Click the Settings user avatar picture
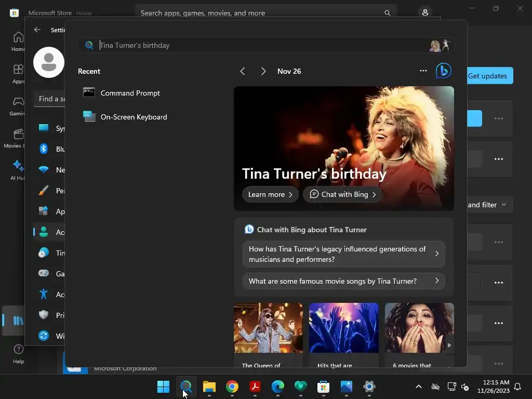The width and height of the screenshot is (532, 399). pyautogui.click(x=48, y=62)
